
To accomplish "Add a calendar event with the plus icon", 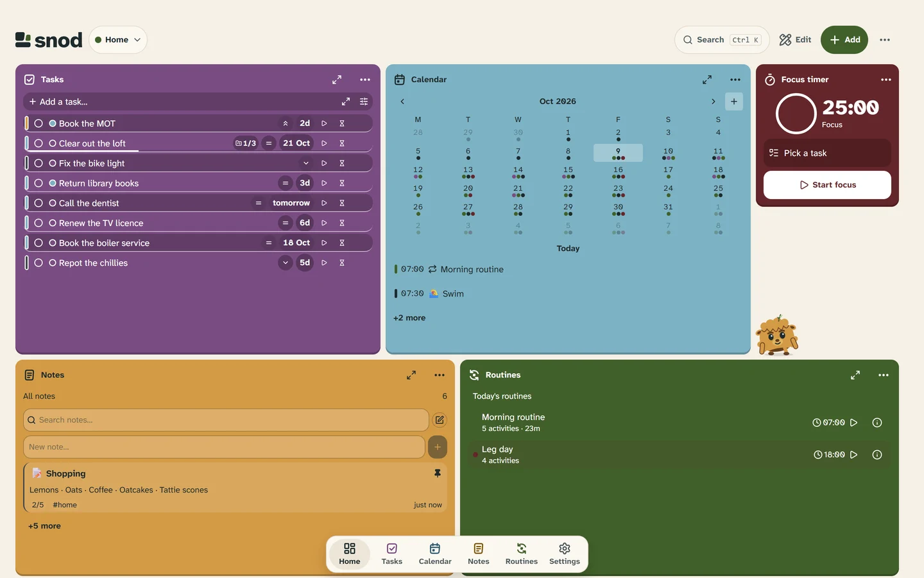I will click(734, 101).
